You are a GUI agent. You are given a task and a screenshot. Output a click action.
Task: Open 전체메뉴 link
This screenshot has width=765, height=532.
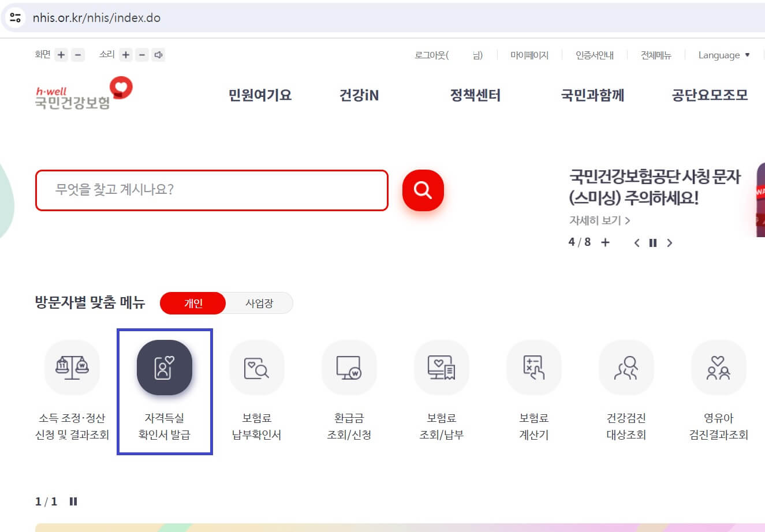656,55
